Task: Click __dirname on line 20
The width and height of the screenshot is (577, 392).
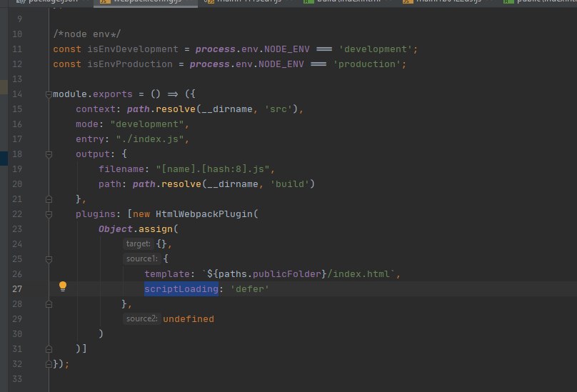Action: click(x=233, y=184)
